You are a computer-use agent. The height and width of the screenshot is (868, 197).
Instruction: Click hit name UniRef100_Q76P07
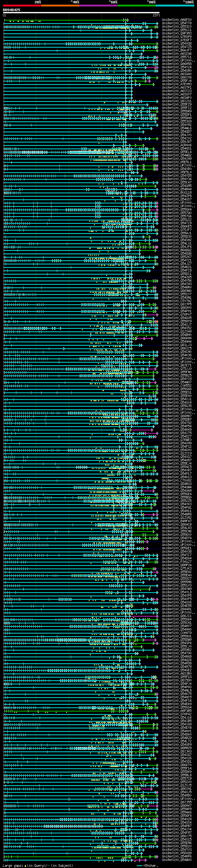[176, 314]
